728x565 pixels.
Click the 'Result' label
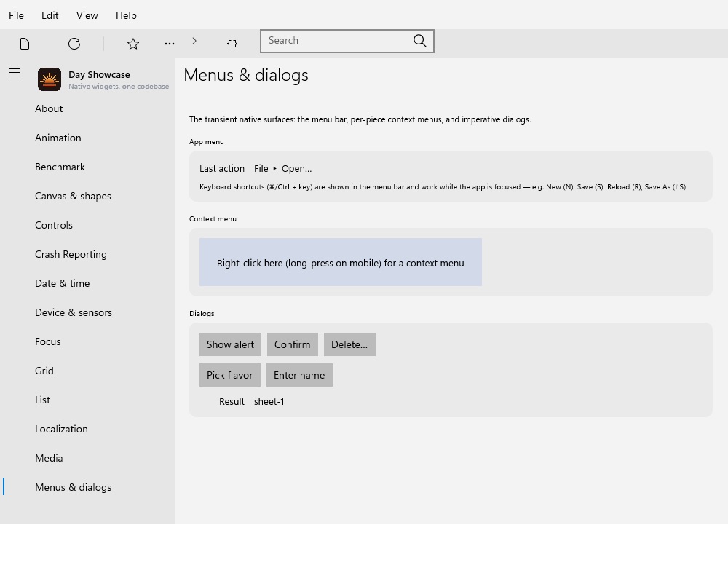coord(232,402)
